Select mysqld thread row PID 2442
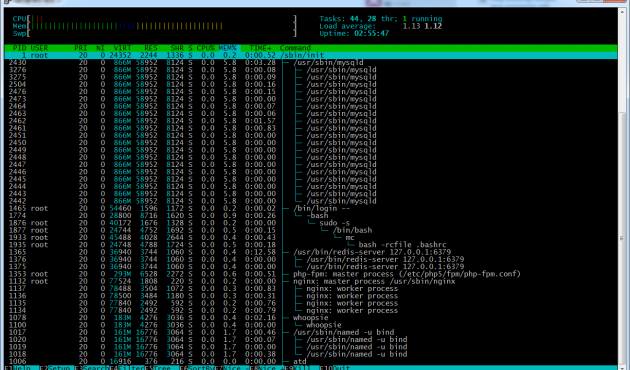630x370 pixels. [311, 201]
